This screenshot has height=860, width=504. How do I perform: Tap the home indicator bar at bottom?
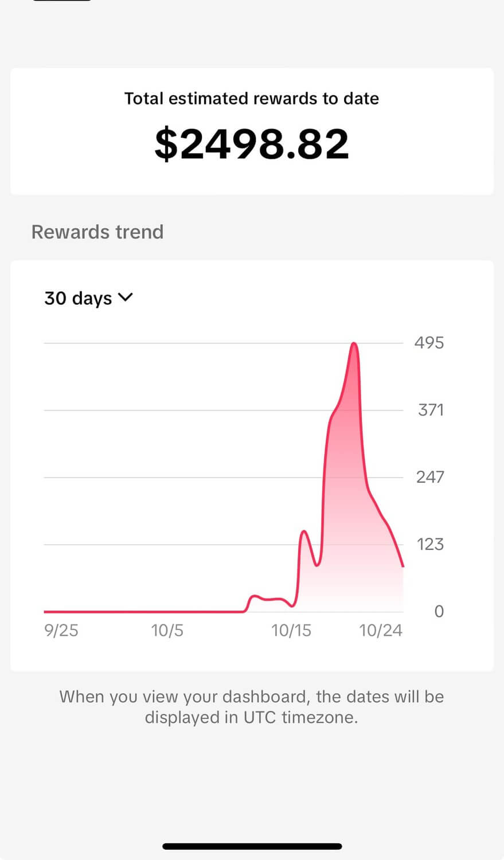252,846
